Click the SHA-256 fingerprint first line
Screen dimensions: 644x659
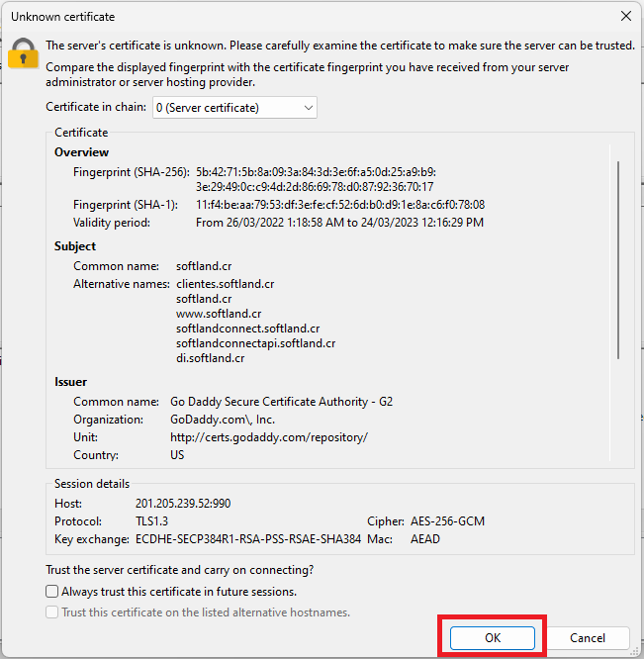[x=316, y=172]
